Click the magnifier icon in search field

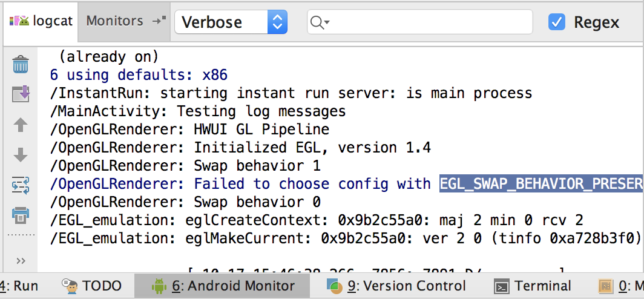pyautogui.click(x=317, y=22)
